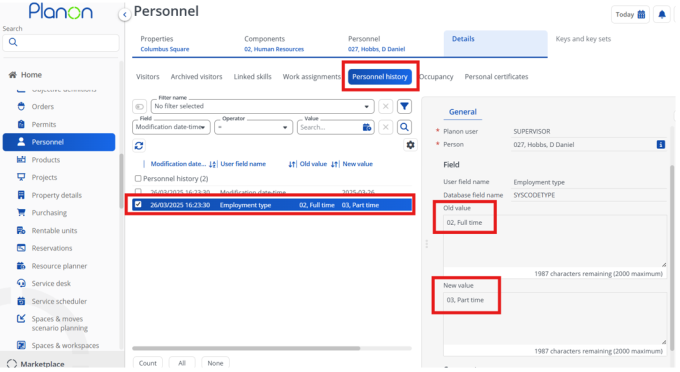This screenshot has height=372, width=680.
Task: Click the search magnifier icon in the sidebar
Action: [13, 42]
